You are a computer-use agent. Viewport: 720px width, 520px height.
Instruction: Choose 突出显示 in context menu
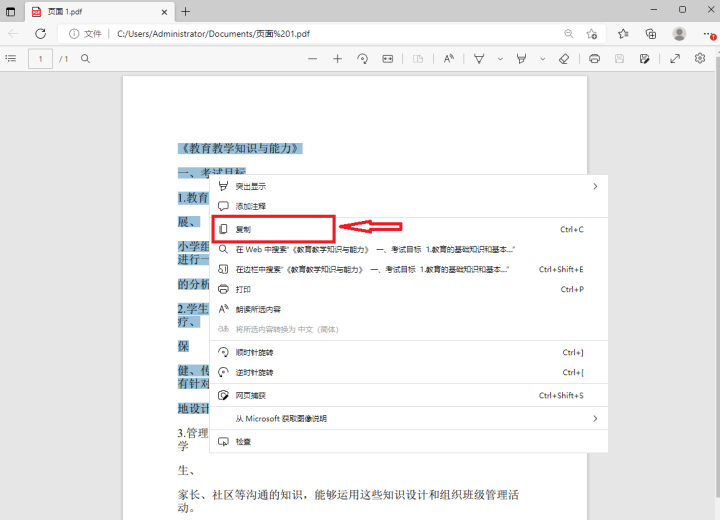tap(409, 186)
